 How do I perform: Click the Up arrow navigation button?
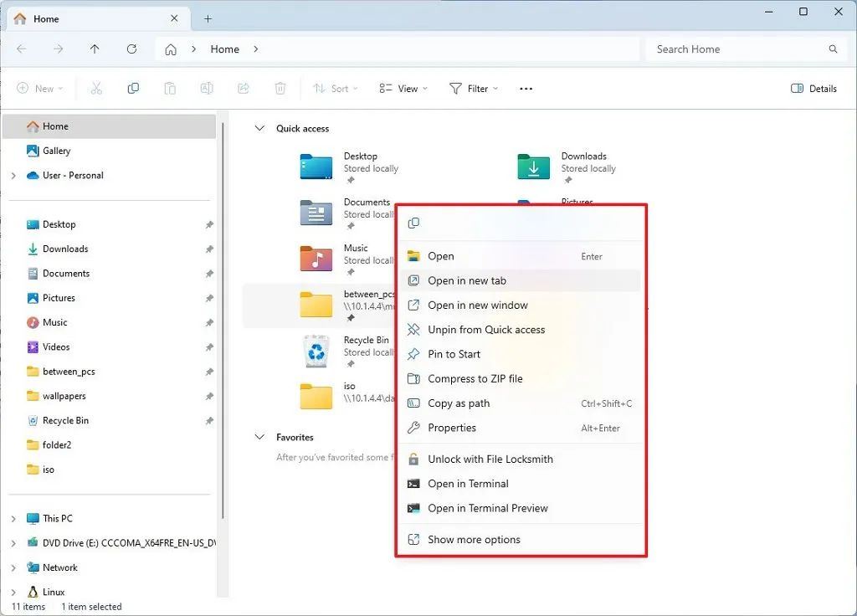pos(95,49)
